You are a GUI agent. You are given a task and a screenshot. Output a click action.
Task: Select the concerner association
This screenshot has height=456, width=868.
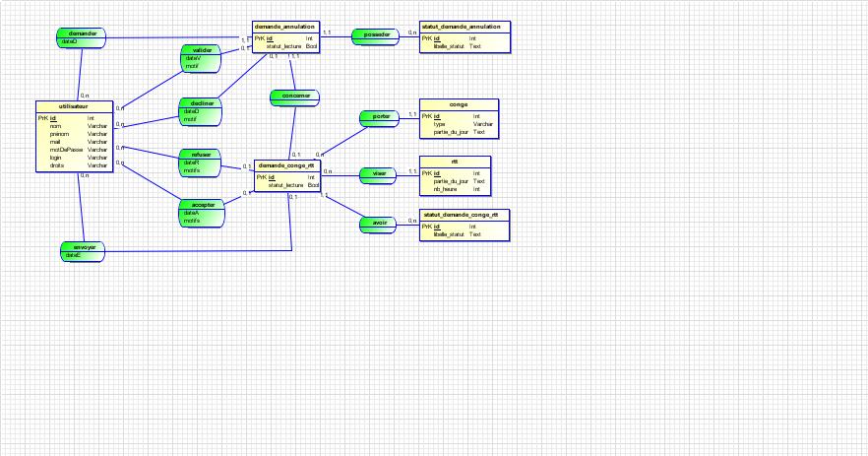(x=295, y=98)
